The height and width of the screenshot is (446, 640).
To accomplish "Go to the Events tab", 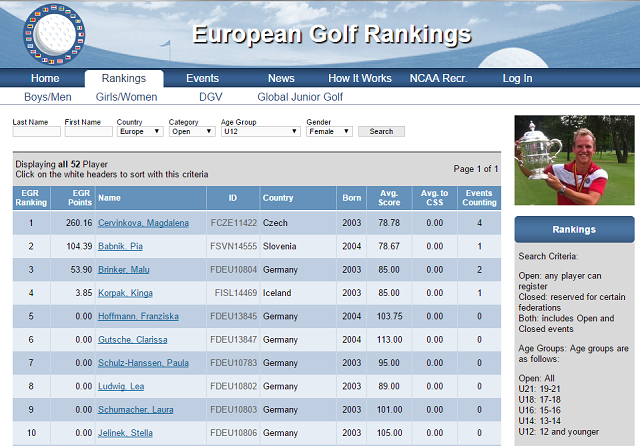I will (x=202, y=78).
